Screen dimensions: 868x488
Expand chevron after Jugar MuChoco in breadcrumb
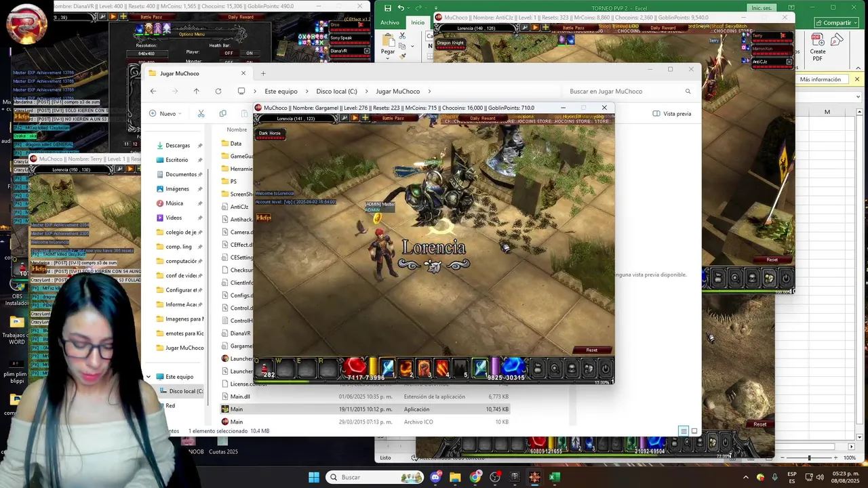[430, 91]
